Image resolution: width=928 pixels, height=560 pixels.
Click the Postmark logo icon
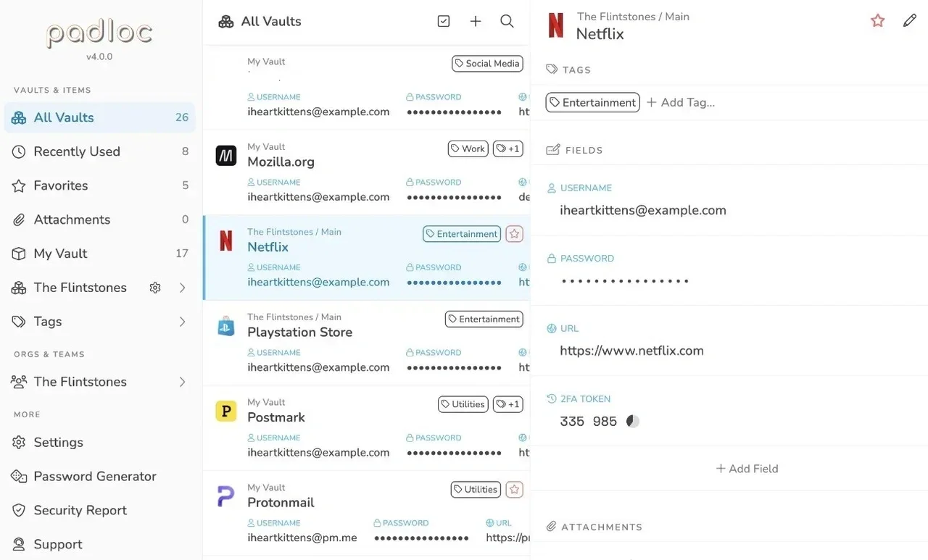point(226,411)
